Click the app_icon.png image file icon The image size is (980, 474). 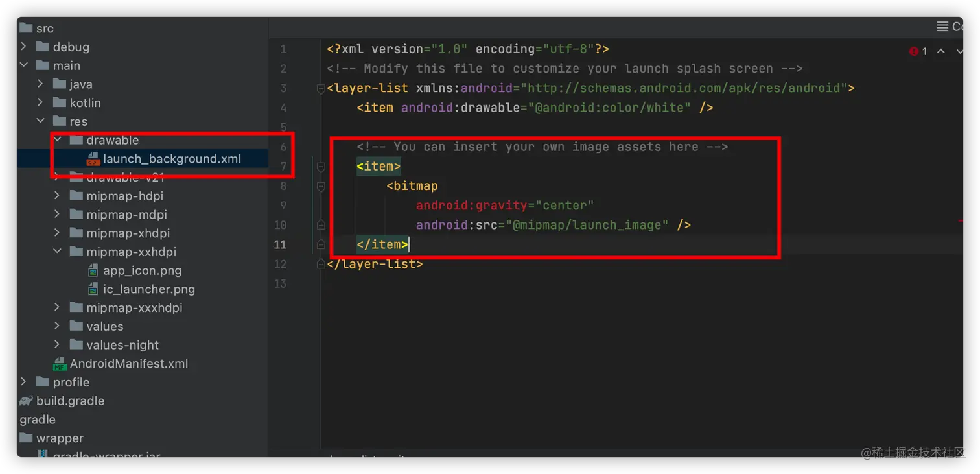[x=93, y=270]
